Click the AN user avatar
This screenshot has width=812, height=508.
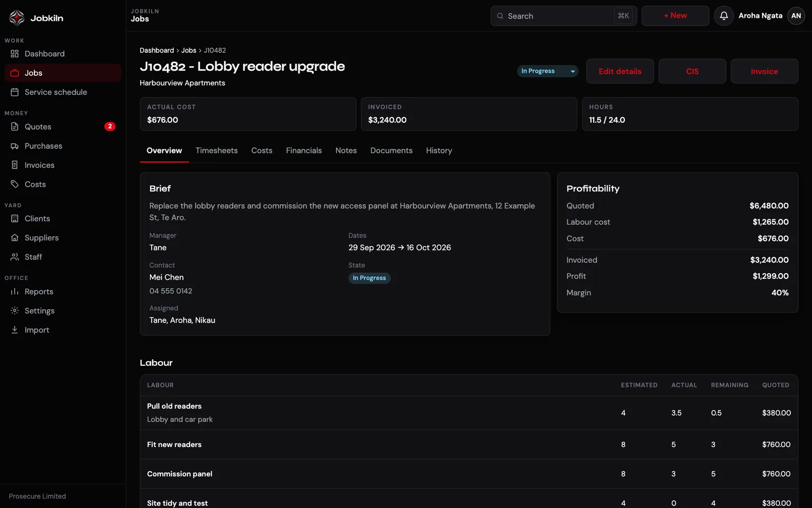796,16
